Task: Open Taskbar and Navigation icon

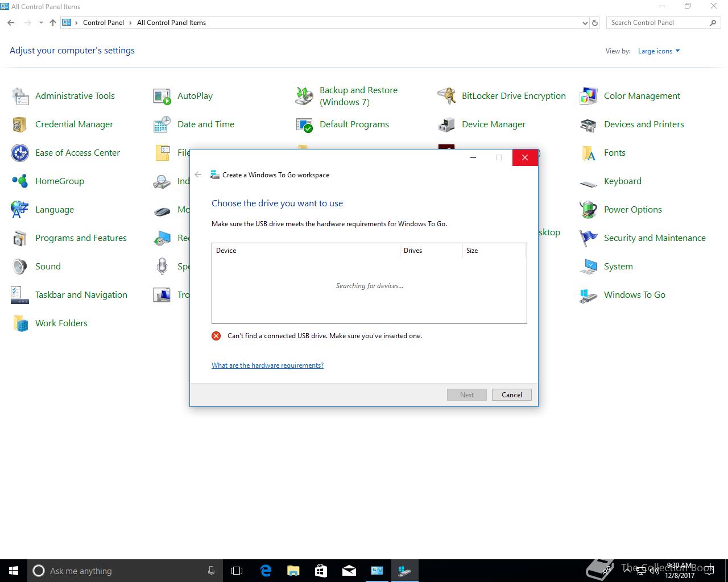Action: pos(20,295)
